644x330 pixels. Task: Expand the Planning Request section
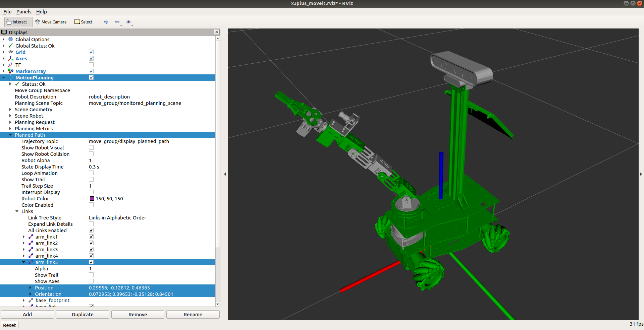(x=10, y=122)
